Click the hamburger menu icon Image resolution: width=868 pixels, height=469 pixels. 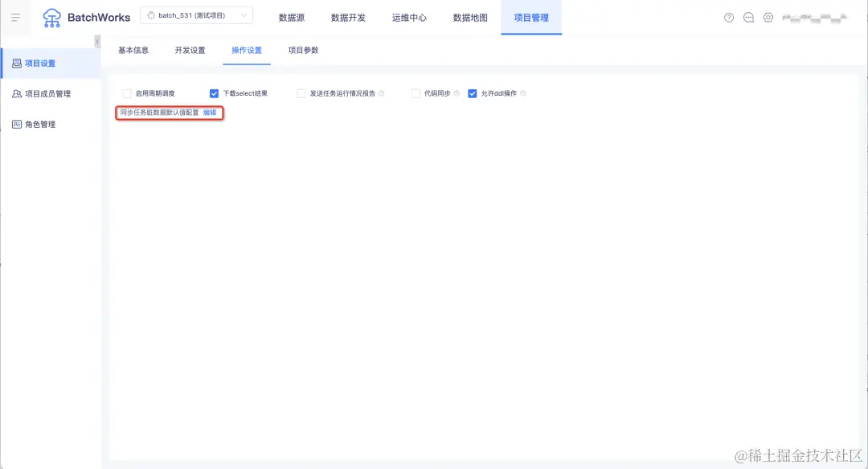pyautogui.click(x=15, y=18)
